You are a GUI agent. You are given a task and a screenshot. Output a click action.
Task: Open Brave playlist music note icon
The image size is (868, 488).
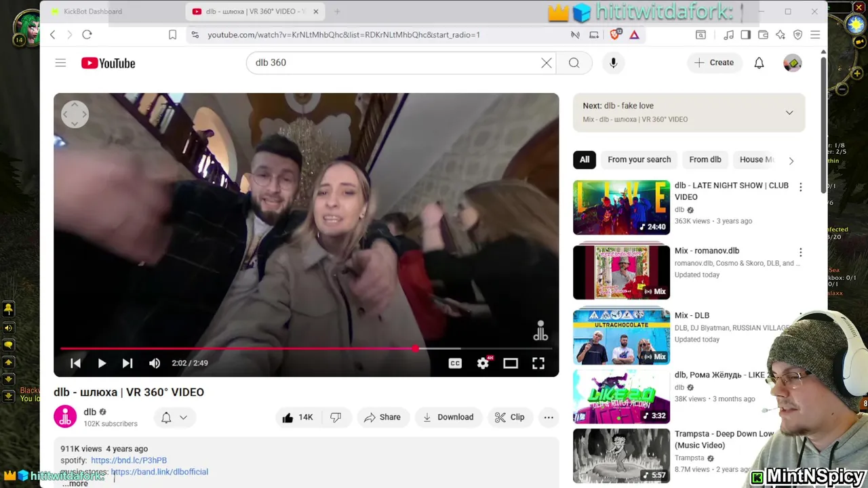pos(729,35)
